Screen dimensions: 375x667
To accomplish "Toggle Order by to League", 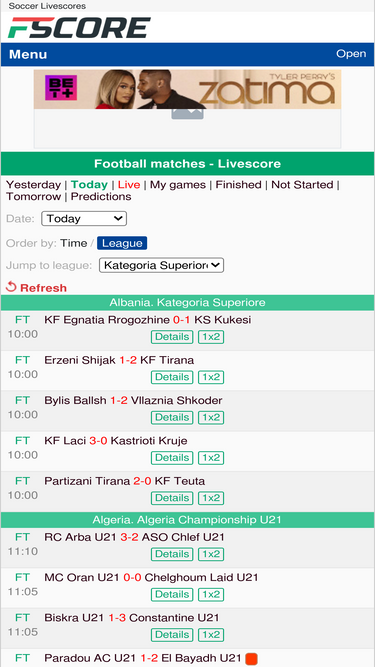I will (x=122, y=243).
